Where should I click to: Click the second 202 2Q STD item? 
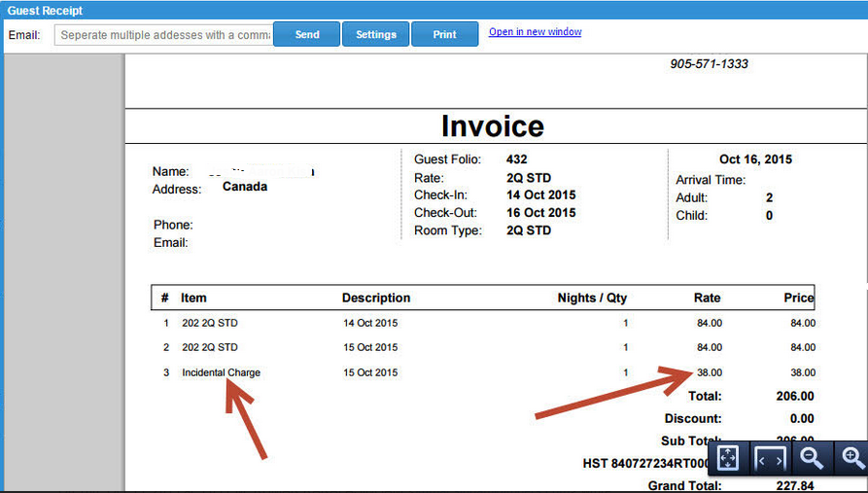coord(209,347)
